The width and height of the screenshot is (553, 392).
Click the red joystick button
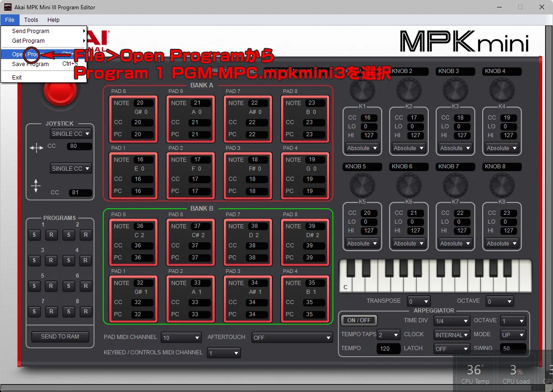click(61, 90)
